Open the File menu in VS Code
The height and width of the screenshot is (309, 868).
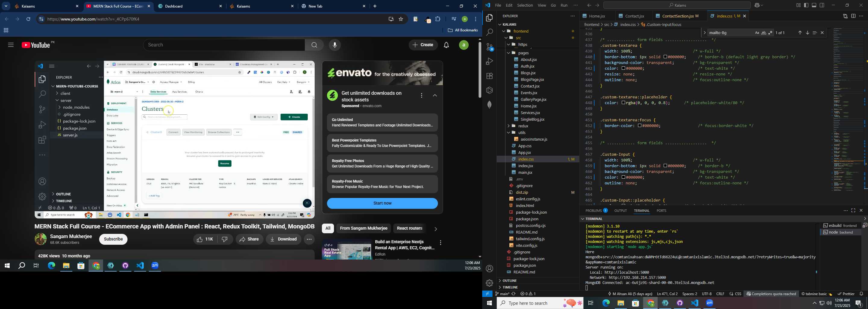pyautogui.click(x=498, y=5)
